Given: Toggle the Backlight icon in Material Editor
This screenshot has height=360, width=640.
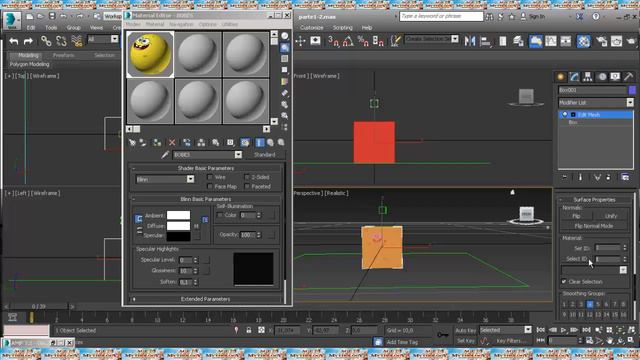Looking at the screenshot, I should (x=284, y=47).
